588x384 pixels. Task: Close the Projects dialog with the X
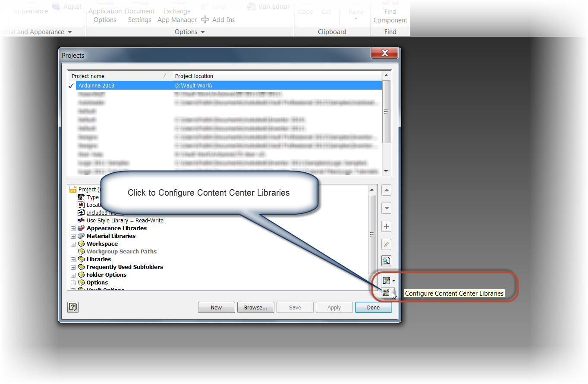pos(384,53)
